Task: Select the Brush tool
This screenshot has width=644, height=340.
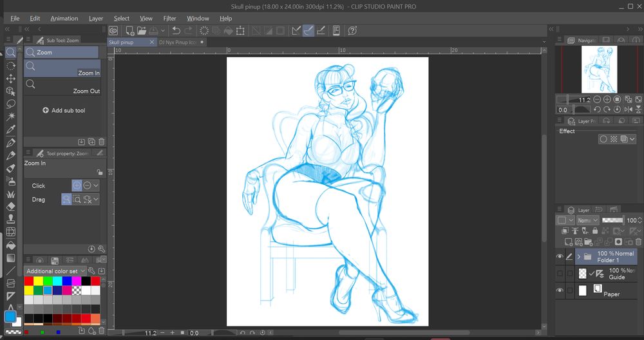Action: point(11,168)
